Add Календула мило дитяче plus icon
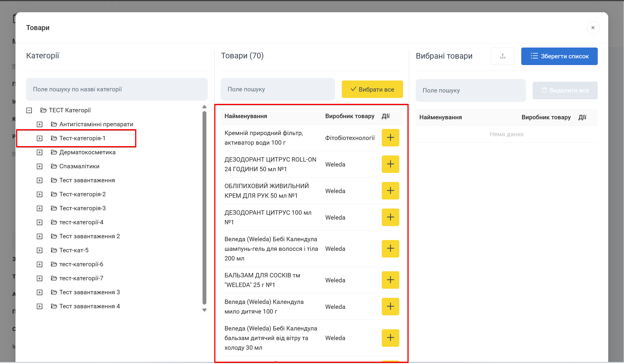 [390, 307]
